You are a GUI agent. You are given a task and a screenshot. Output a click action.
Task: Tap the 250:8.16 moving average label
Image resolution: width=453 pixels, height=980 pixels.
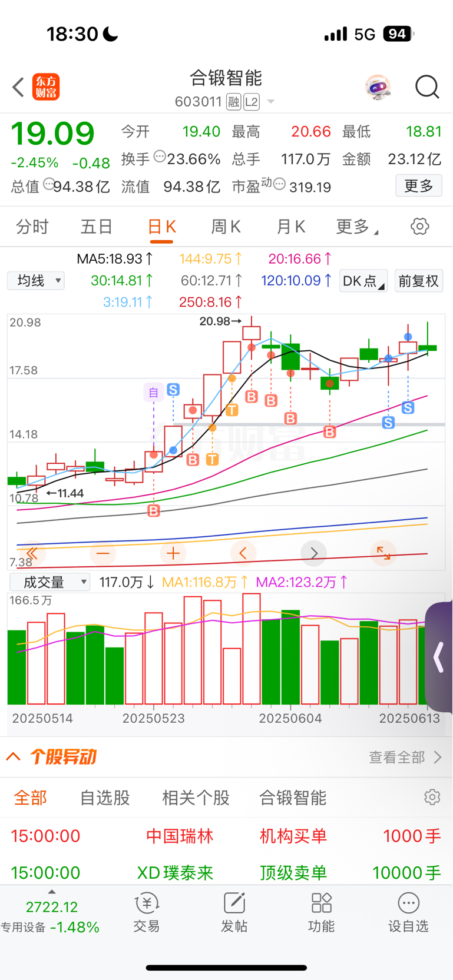pos(210,303)
